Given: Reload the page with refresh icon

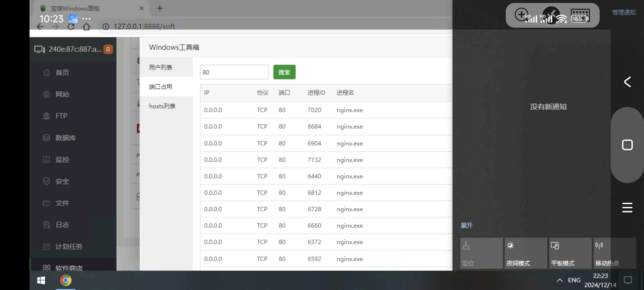Looking at the screenshot, I should [71, 27].
